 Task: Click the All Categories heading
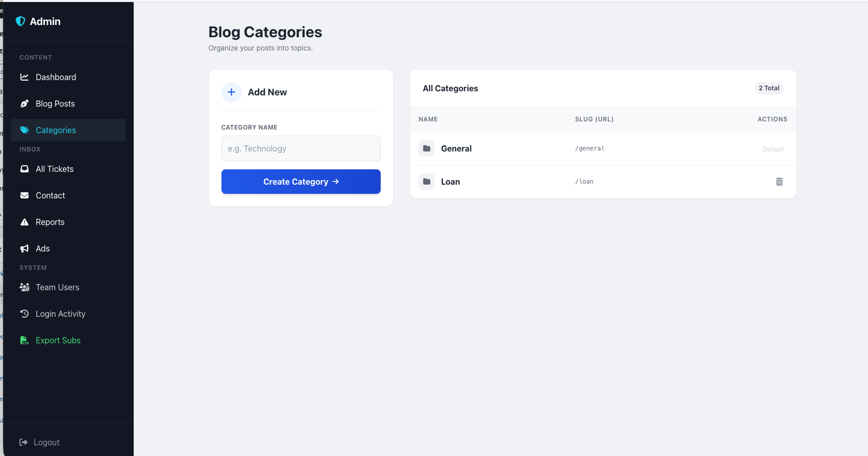[451, 88]
